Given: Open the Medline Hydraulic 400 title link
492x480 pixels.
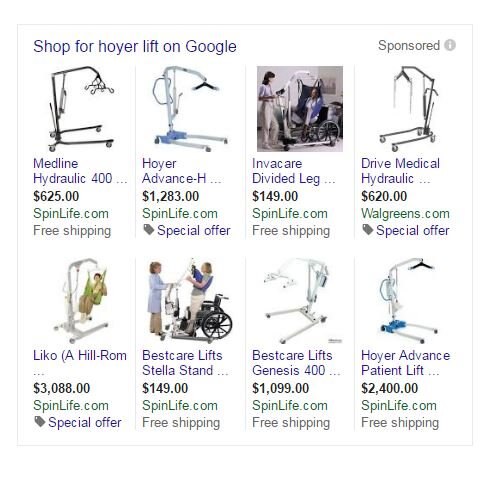Looking at the screenshot, I should (x=80, y=171).
